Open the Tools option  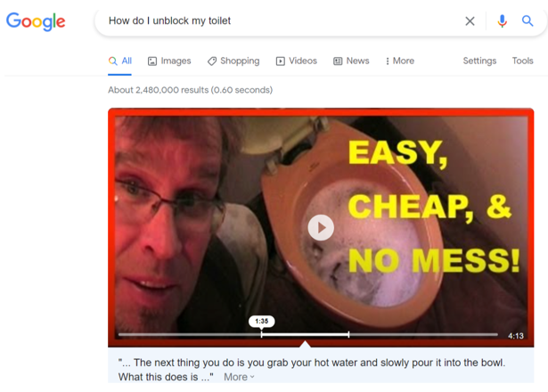click(522, 61)
